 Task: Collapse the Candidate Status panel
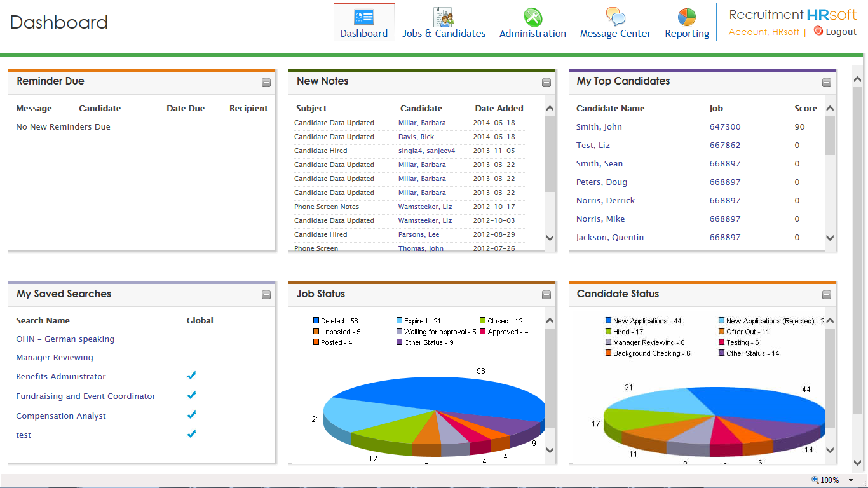(826, 294)
